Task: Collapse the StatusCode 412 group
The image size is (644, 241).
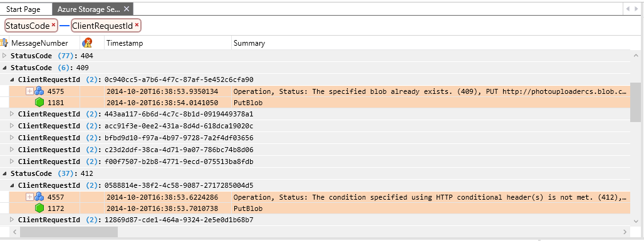Action: click(x=4, y=173)
